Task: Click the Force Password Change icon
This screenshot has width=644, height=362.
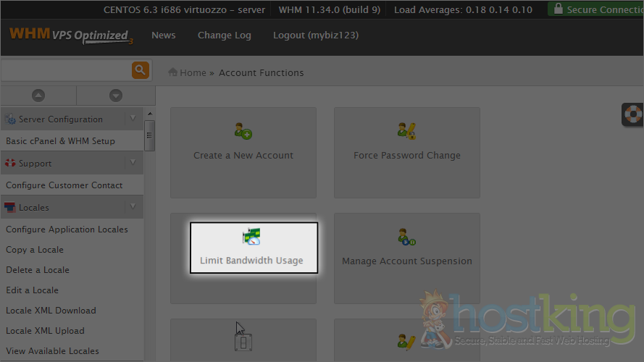Action: click(406, 132)
